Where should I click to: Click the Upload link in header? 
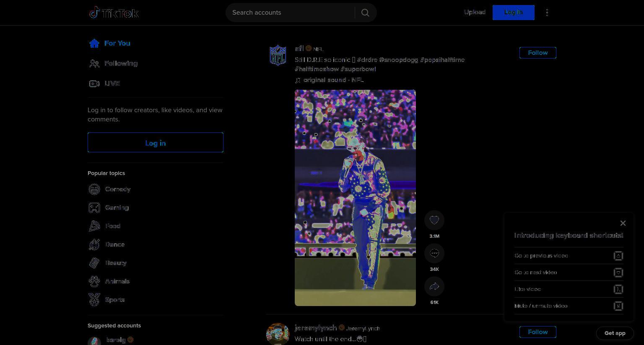tap(475, 12)
